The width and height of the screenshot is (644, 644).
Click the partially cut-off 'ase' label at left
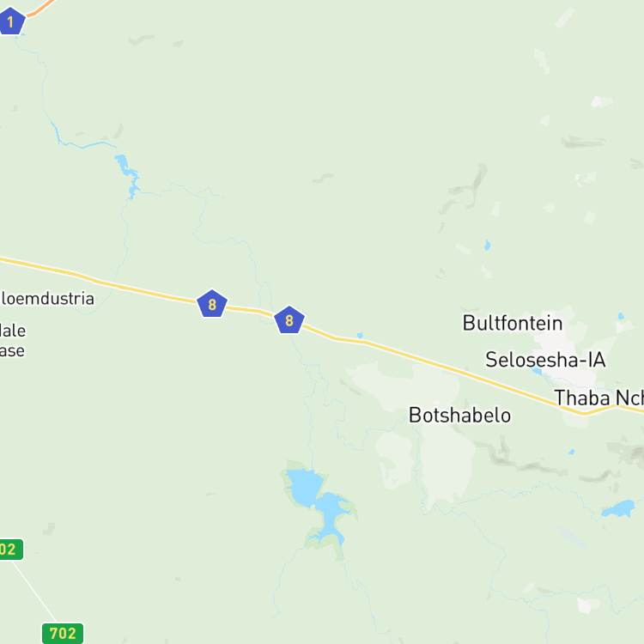[12, 351]
